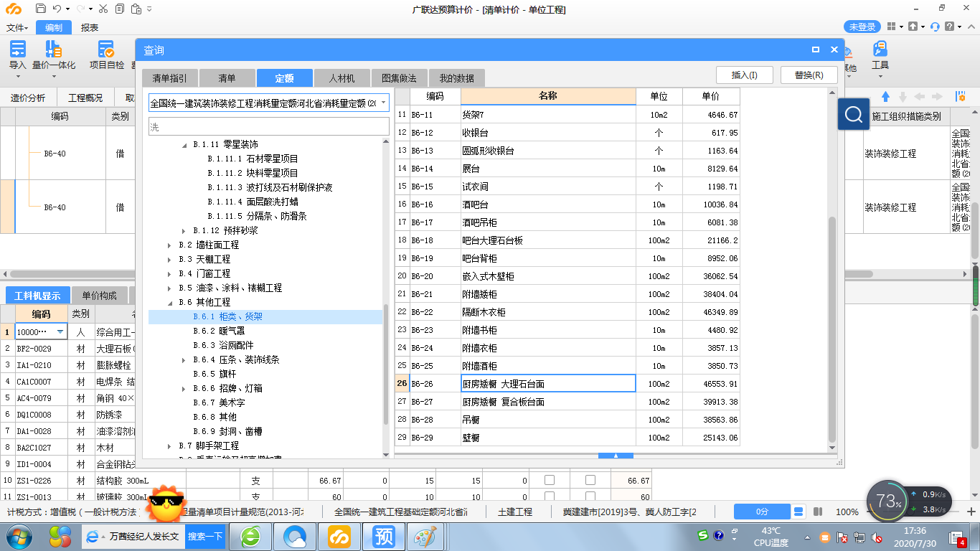Click the blue move-up arrow icon
This screenshot has width=980, height=551.
click(x=885, y=97)
